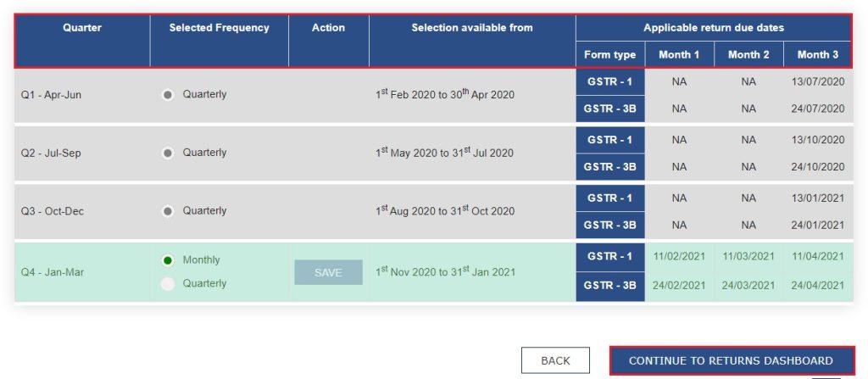Click GSTR - 3B cell in Q1 row
868x379 pixels.
pos(609,109)
